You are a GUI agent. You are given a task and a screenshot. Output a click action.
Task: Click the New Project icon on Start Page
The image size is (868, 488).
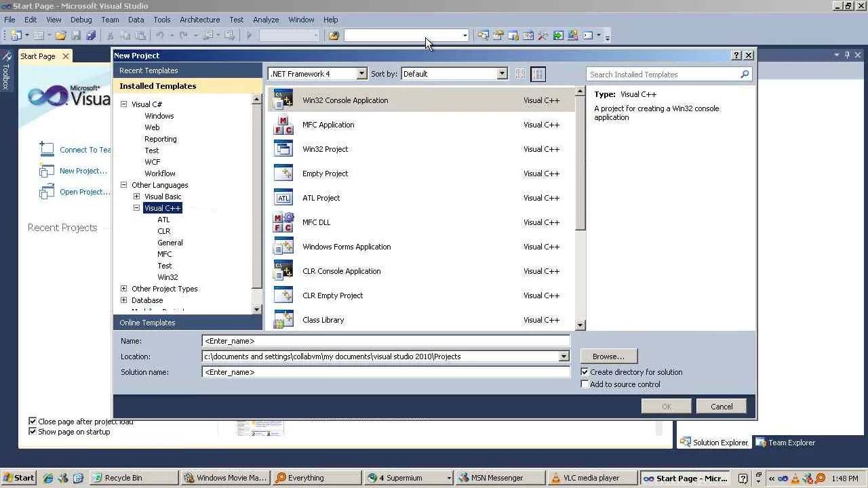[46, 171]
